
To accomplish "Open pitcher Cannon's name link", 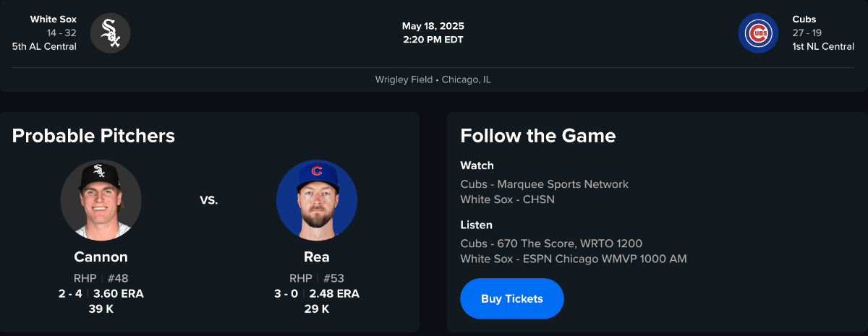I will point(101,257).
